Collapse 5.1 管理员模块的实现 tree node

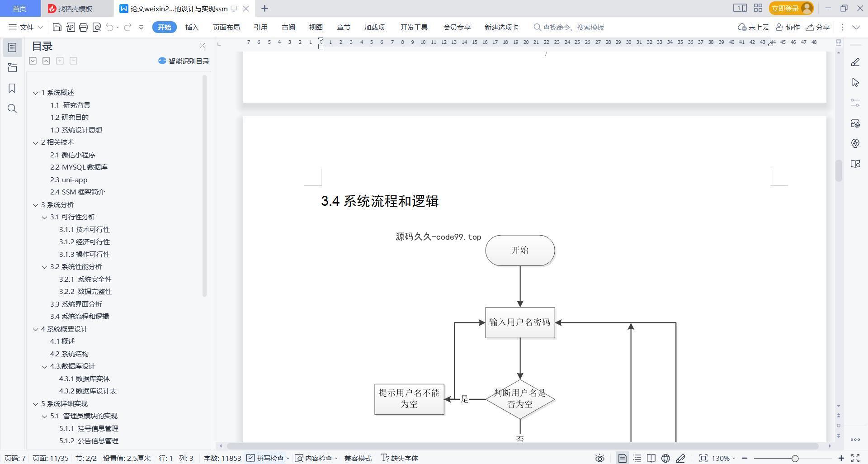[x=44, y=416]
